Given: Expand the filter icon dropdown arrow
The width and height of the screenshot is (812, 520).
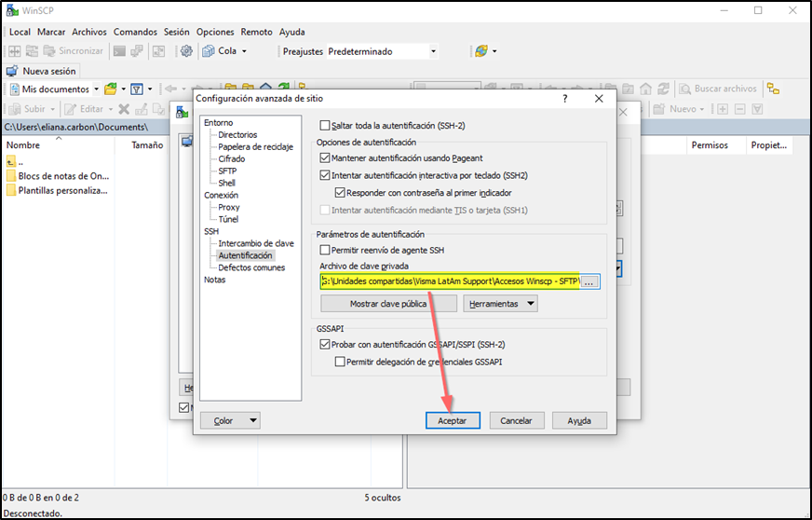Looking at the screenshot, I should (150, 89).
